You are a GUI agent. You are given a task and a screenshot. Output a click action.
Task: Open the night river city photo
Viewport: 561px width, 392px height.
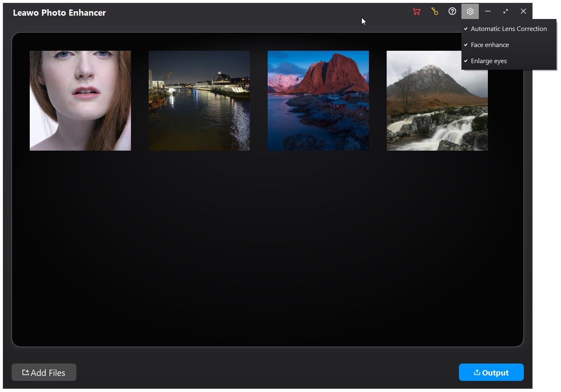point(199,101)
